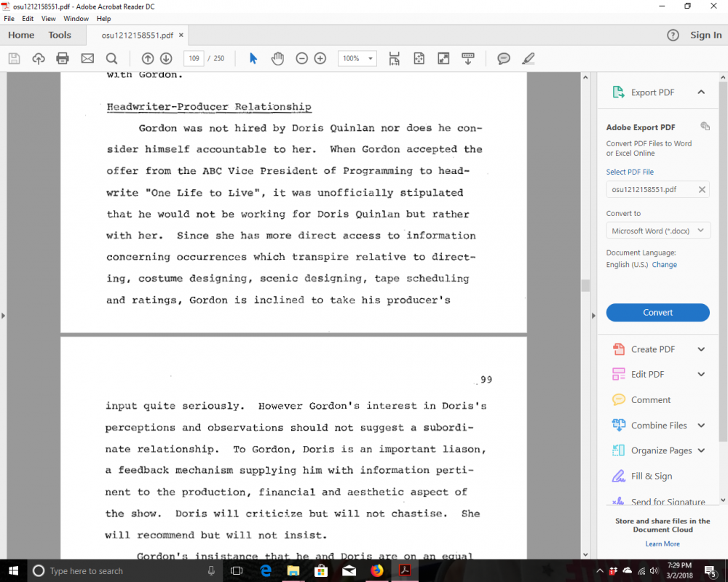Viewport: 728px width, 582px height.
Task: Print the document
Action: (x=63, y=58)
